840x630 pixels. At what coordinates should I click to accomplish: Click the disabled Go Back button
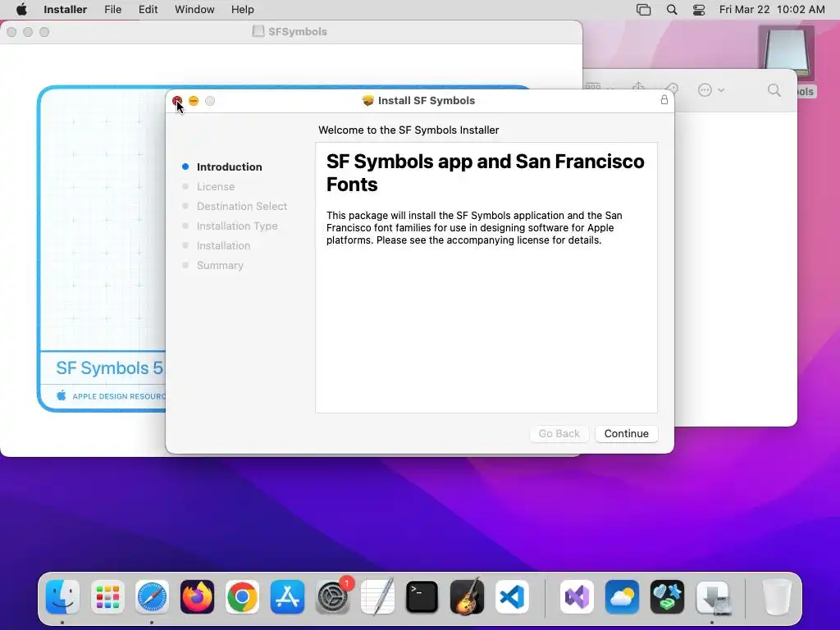point(559,433)
